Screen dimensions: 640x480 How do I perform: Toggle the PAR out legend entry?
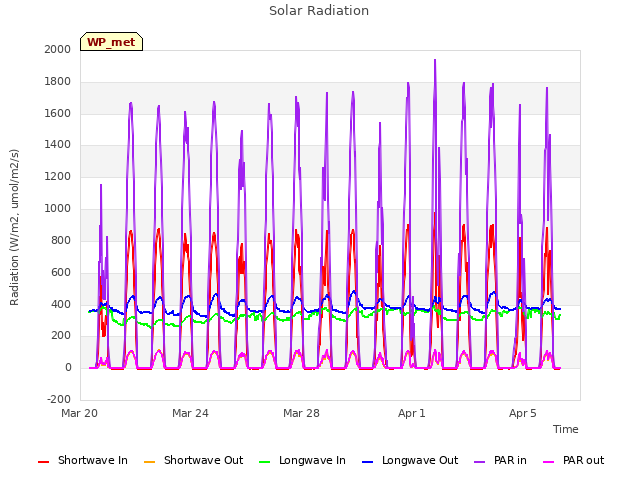coord(573,460)
